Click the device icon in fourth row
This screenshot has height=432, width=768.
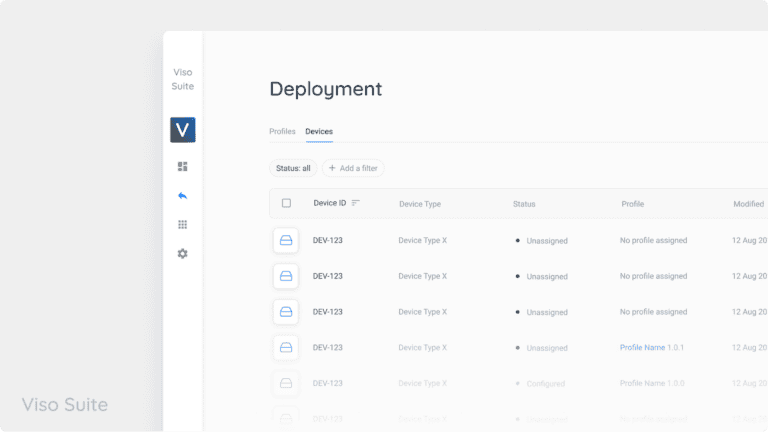[286, 348]
